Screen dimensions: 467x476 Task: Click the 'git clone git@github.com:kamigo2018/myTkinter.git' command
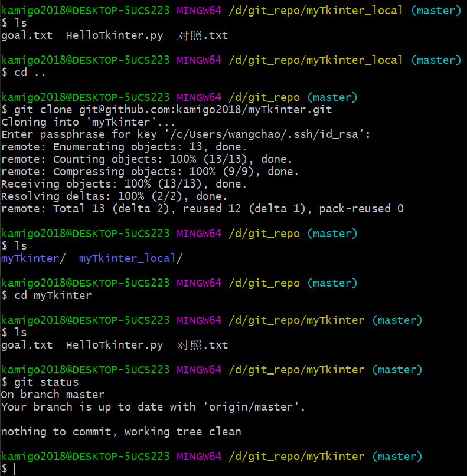pos(166,110)
